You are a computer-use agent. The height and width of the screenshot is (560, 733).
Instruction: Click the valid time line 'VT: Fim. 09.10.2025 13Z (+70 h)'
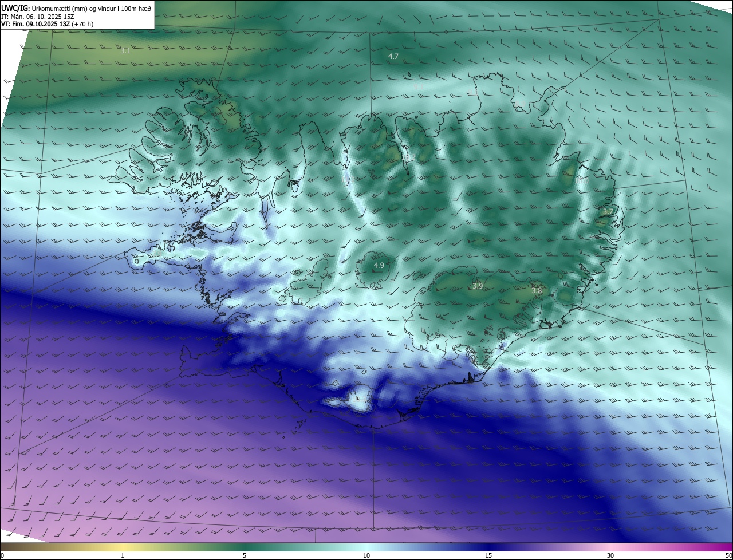click(48, 24)
